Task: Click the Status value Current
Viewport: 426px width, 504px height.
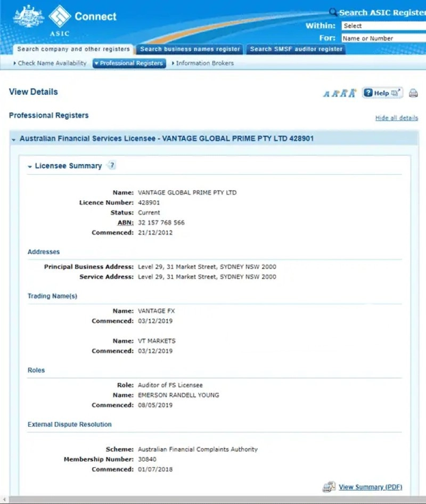Action: tap(149, 213)
